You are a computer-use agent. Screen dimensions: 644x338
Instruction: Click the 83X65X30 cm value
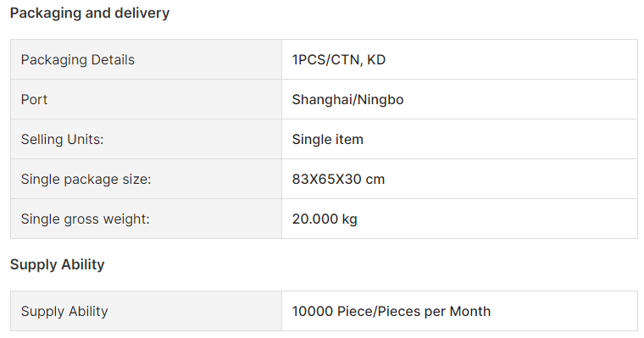[338, 179]
